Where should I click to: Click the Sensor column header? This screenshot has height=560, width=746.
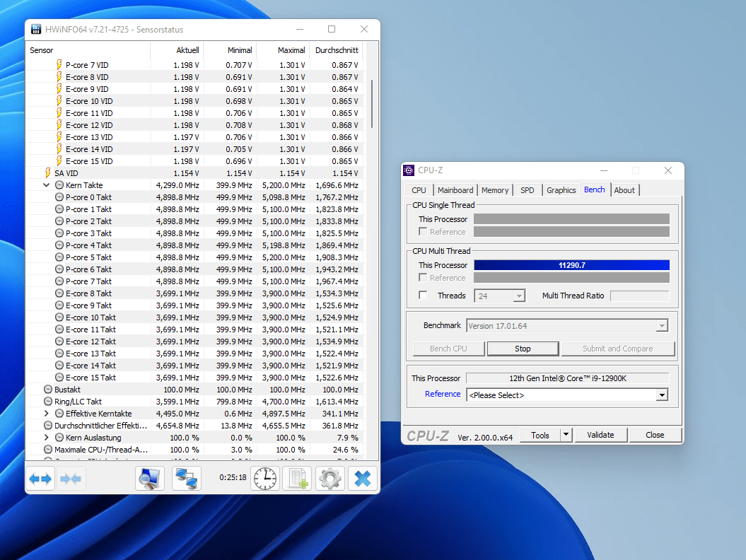point(88,50)
